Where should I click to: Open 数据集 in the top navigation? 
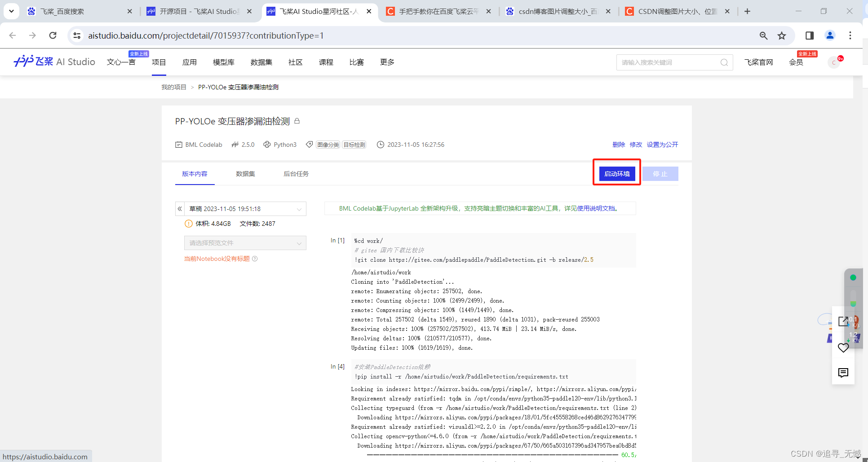click(x=261, y=62)
